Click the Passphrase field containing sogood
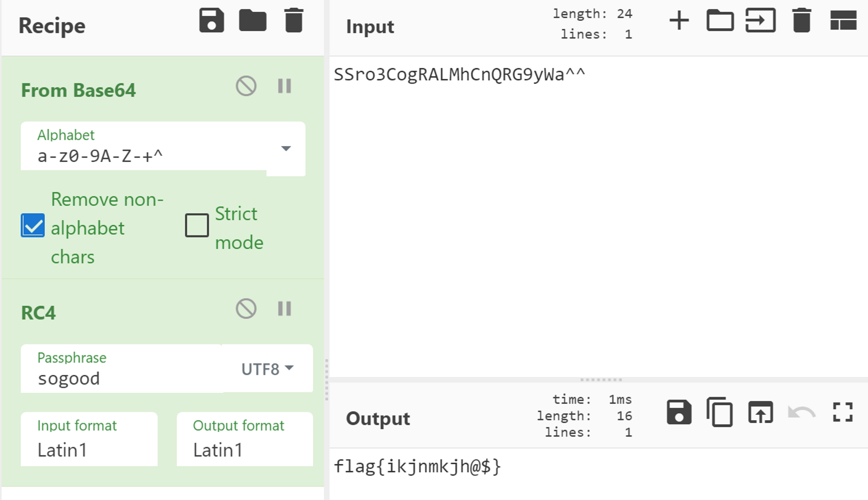The width and height of the screenshot is (868, 500). pos(122,378)
